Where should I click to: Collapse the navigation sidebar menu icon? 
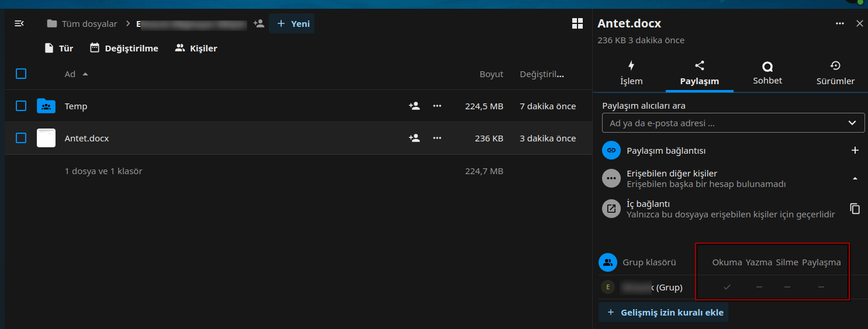pos(19,23)
